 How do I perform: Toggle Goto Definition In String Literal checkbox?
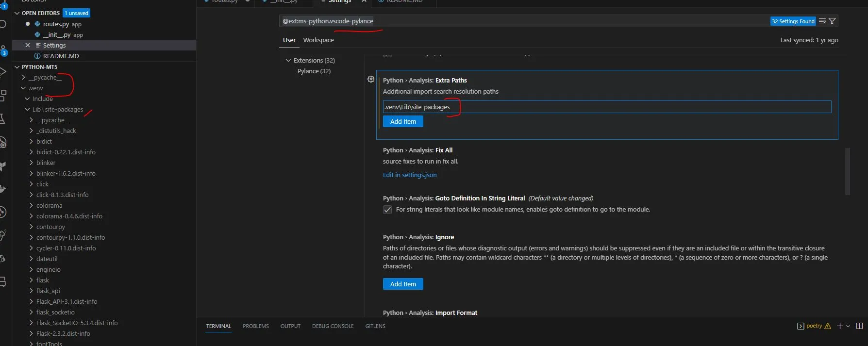pos(387,210)
